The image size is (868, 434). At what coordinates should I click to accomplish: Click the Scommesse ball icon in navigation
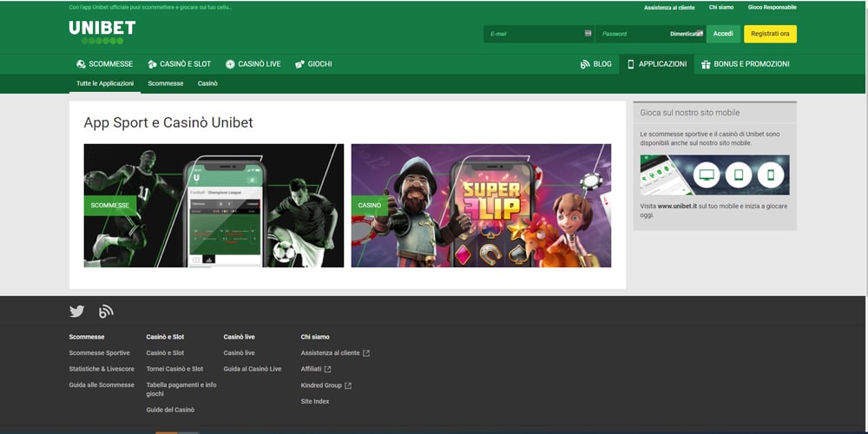pyautogui.click(x=81, y=64)
